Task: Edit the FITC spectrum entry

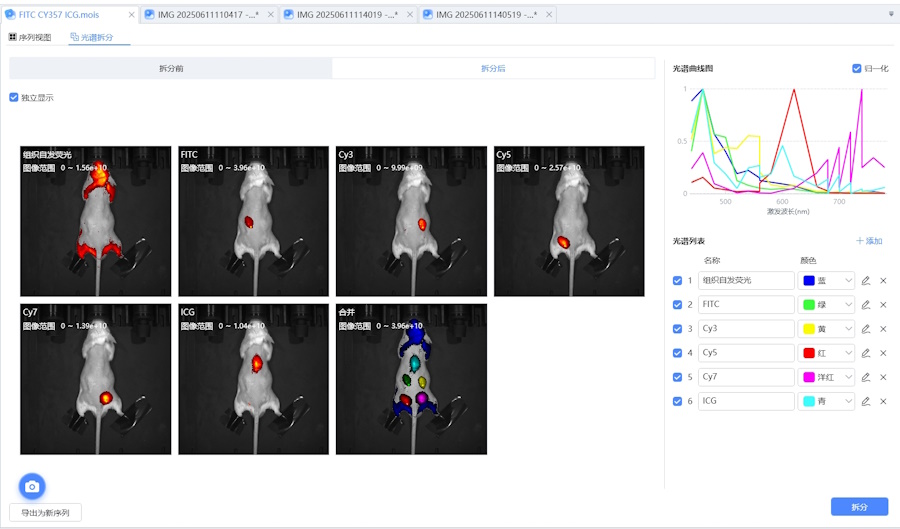Action: click(x=866, y=304)
